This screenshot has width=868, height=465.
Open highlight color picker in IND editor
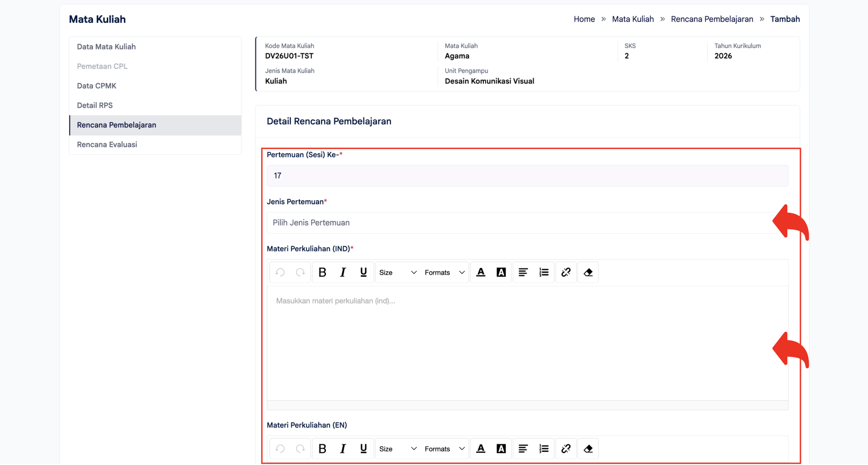coord(501,272)
